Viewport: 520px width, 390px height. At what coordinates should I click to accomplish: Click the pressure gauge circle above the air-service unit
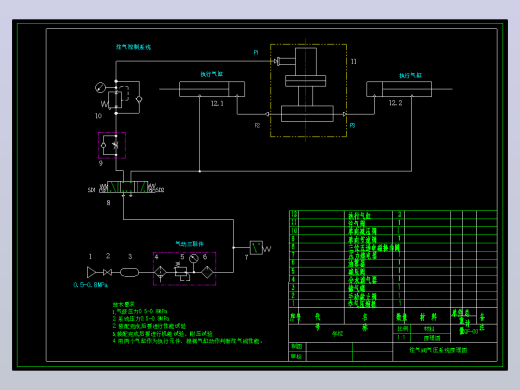click(x=194, y=259)
